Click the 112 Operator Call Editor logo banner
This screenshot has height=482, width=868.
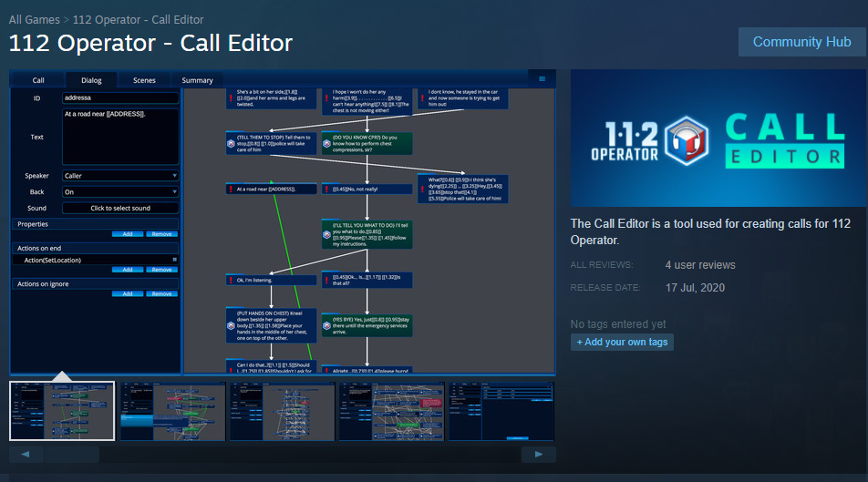718,138
